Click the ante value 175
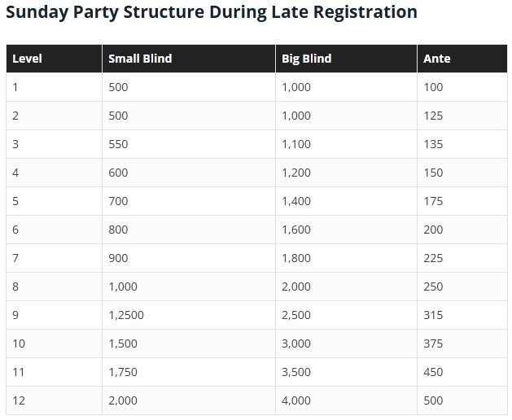 point(433,201)
